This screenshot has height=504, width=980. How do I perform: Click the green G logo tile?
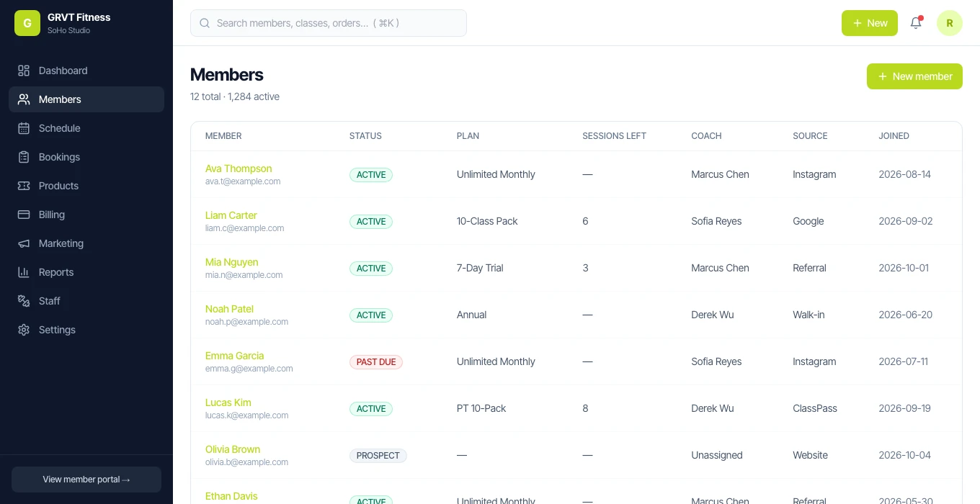(x=27, y=23)
